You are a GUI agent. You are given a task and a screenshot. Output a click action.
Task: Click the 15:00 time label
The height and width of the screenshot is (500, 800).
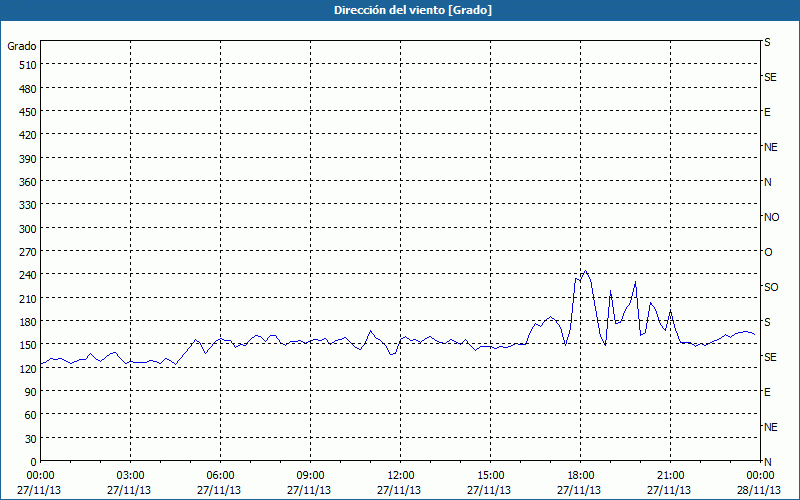[490, 476]
